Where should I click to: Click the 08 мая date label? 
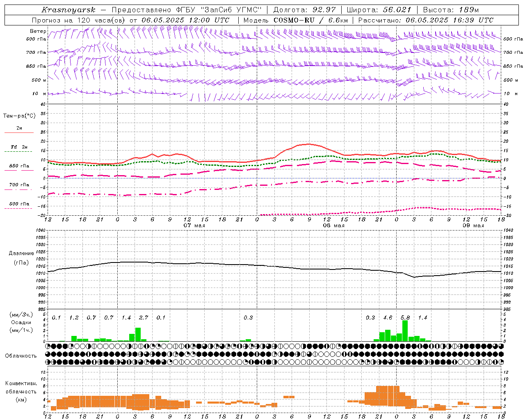(334, 226)
